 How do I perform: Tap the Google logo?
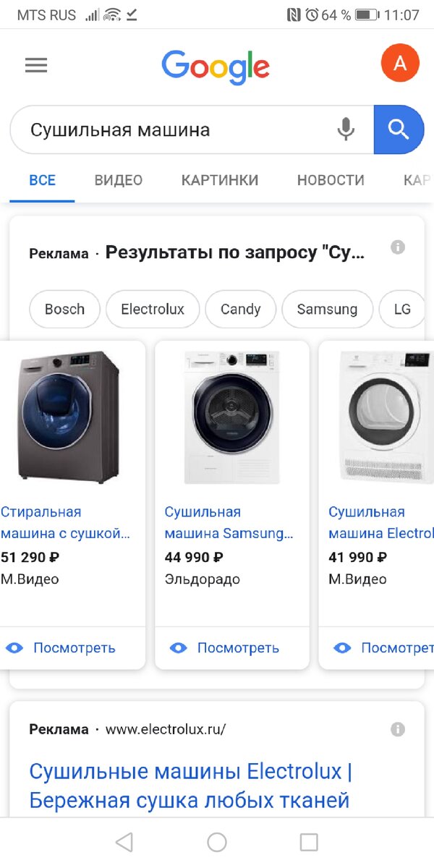tap(215, 64)
